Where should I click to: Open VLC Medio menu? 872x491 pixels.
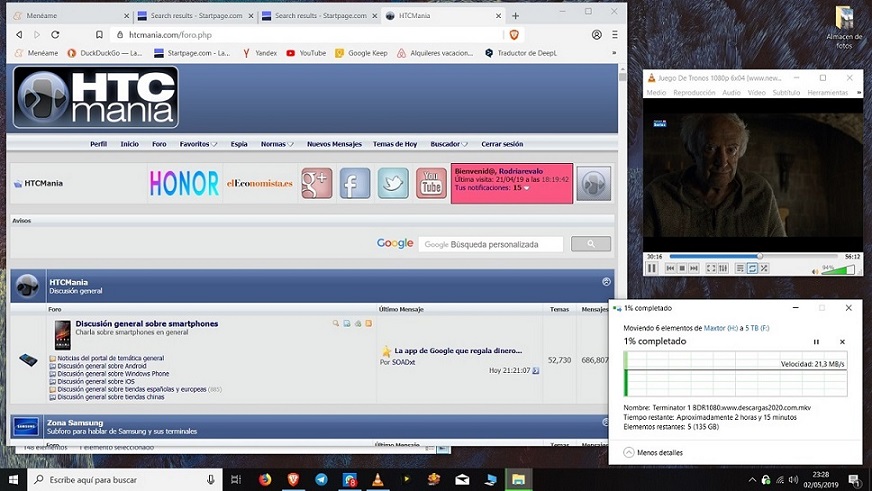pyautogui.click(x=656, y=93)
